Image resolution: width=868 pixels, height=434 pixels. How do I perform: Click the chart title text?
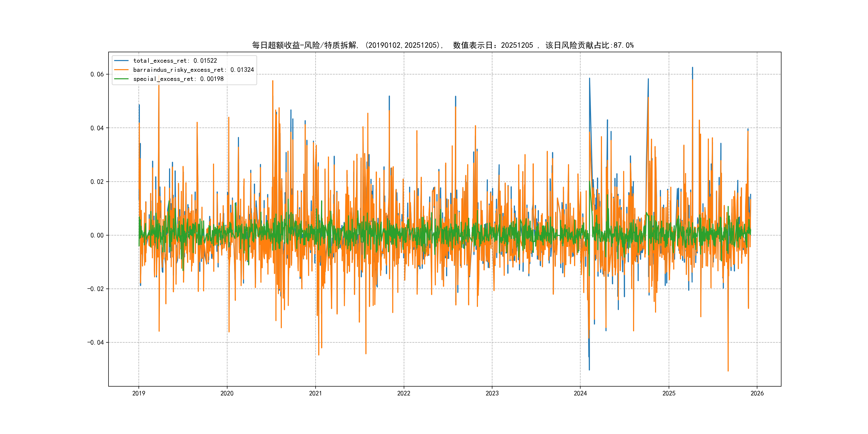point(443,45)
